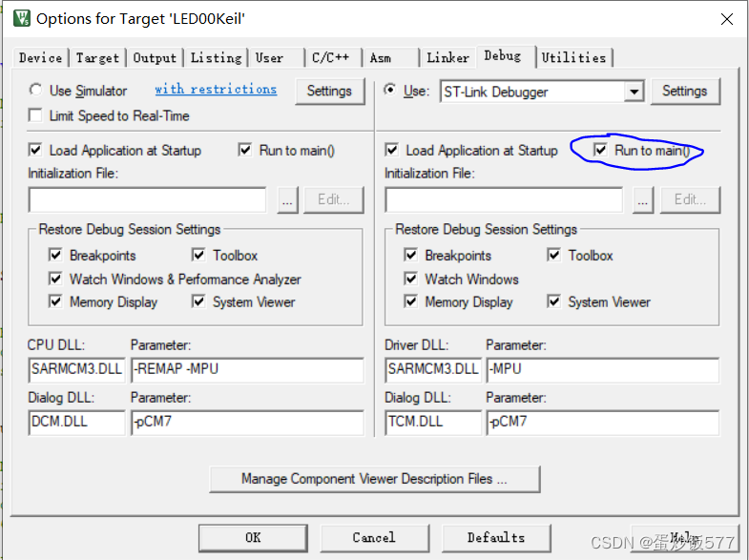Open the Listing tab
The height and width of the screenshot is (560, 749).
216,58
